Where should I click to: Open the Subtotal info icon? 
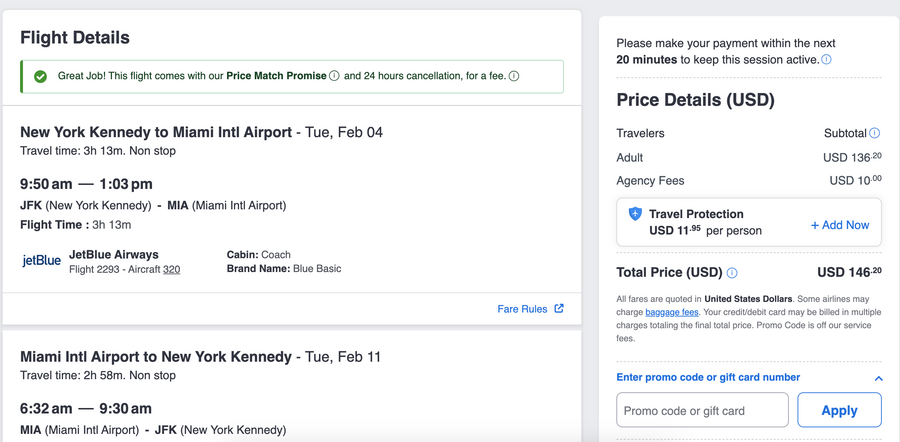[875, 133]
